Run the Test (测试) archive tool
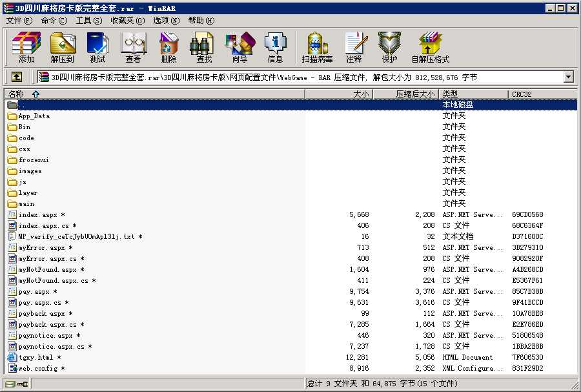Image resolution: width=581 pixels, height=392 pixels. coord(97,47)
